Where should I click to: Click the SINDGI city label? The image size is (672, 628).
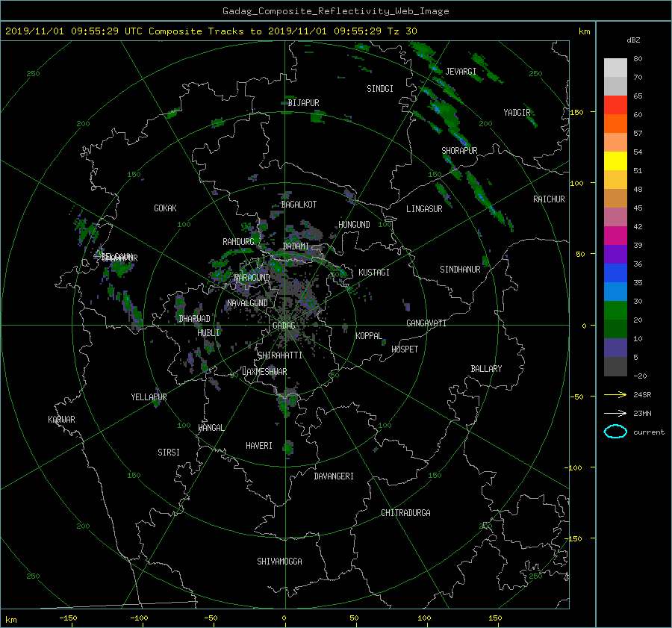pyautogui.click(x=380, y=89)
